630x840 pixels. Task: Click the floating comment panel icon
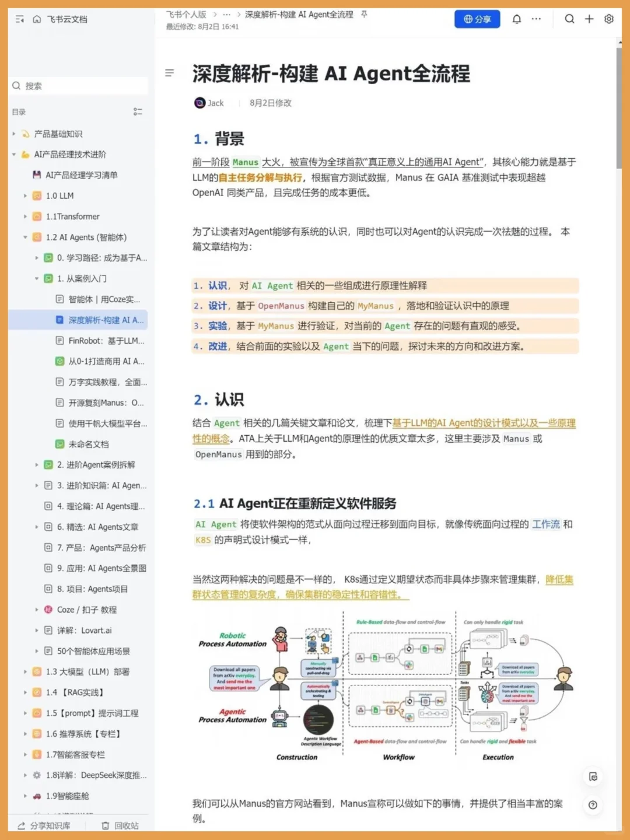coord(593,776)
